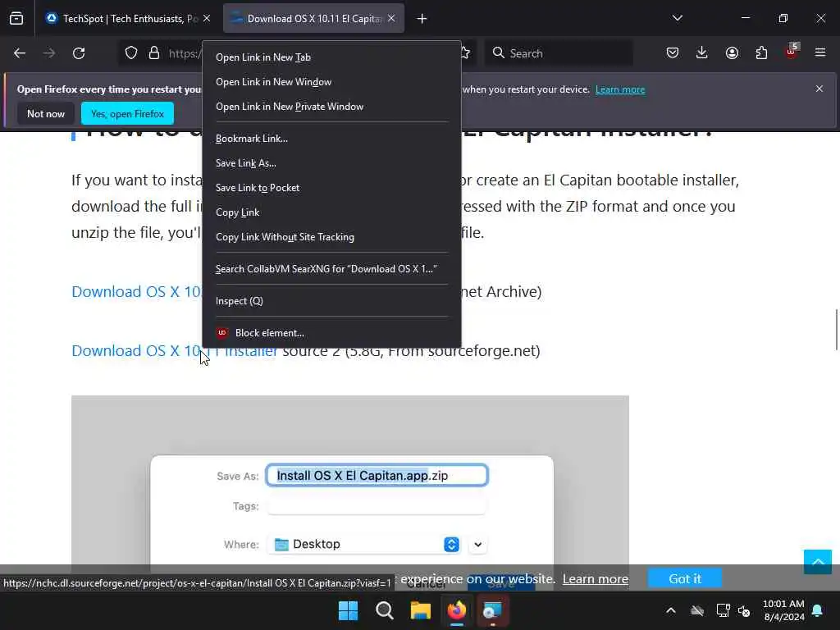Select uBlock Block element entry
This screenshot has width=840, height=630.
331,333
